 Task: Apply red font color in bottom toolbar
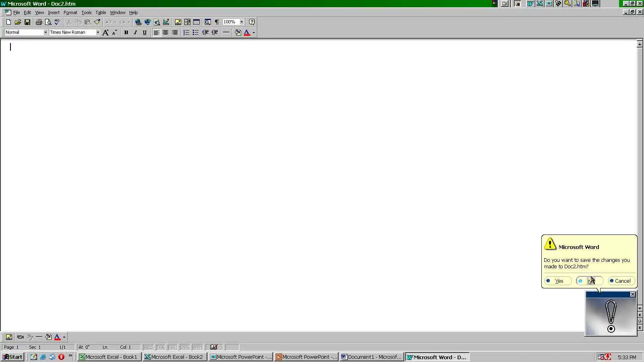click(57, 337)
